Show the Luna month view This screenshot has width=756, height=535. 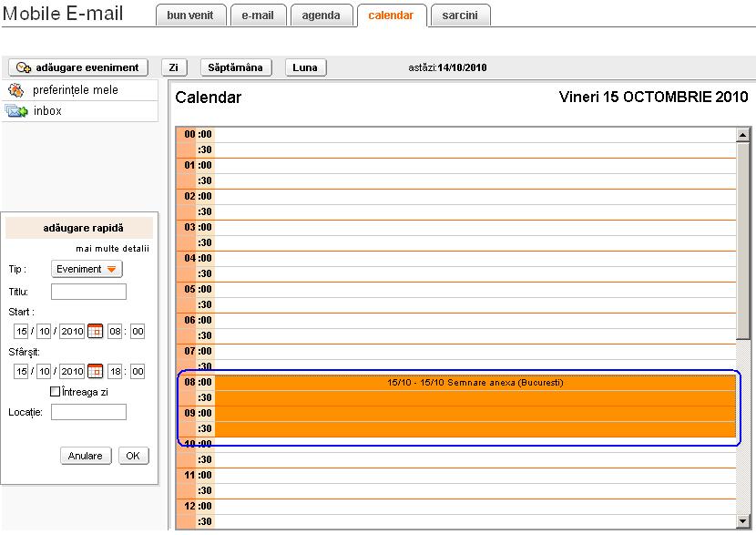tap(305, 67)
